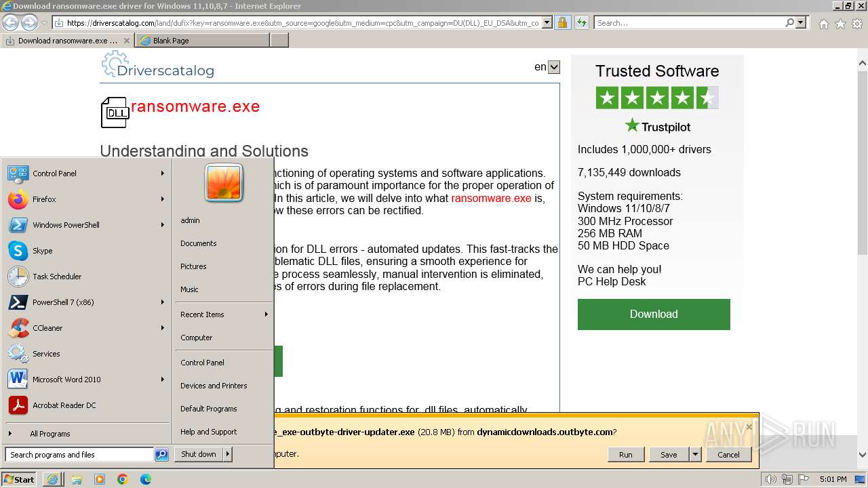Open Services from Start menu

(x=18, y=354)
